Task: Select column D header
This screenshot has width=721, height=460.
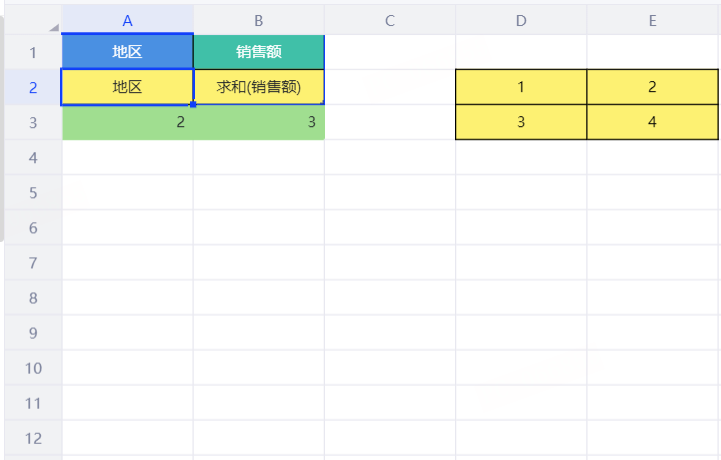Action: [x=520, y=20]
